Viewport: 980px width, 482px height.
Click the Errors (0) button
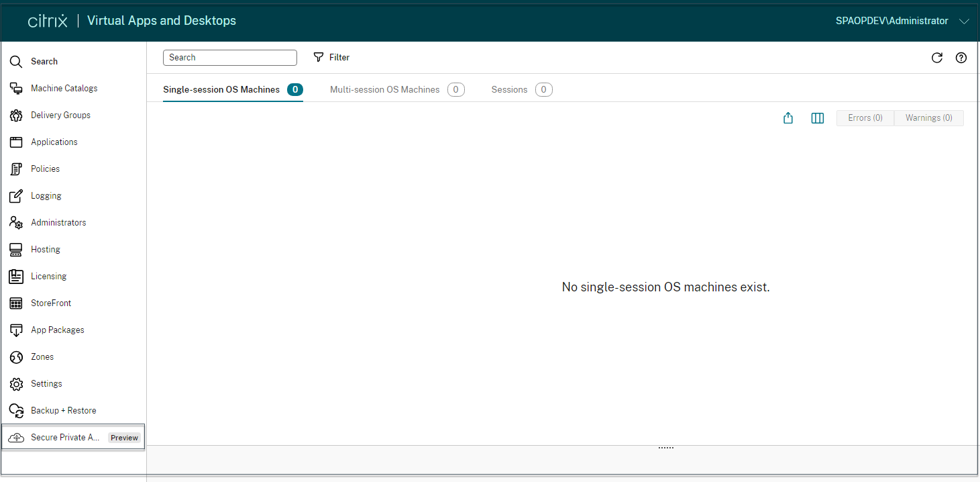pos(865,118)
